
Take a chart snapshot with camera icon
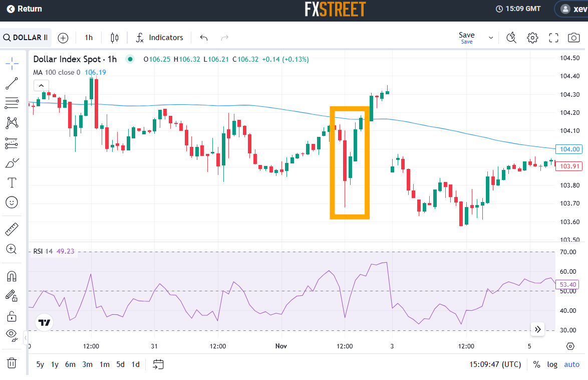(x=573, y=38)
